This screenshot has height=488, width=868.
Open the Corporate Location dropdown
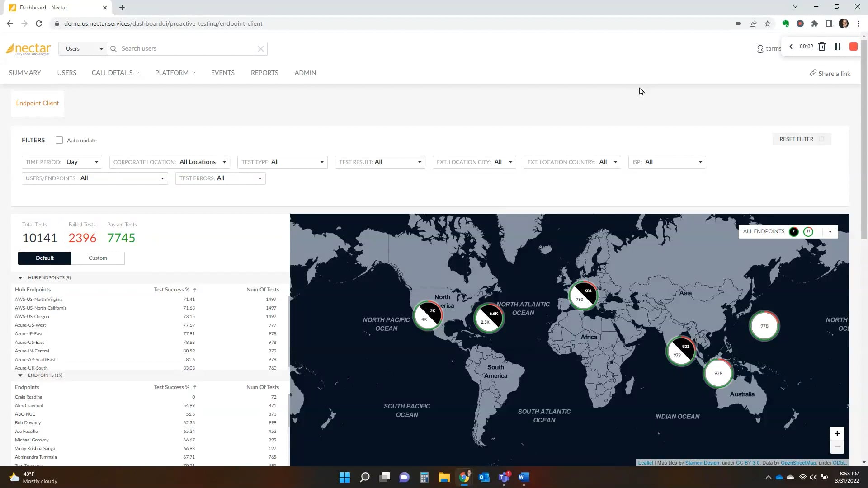[170, 162]
